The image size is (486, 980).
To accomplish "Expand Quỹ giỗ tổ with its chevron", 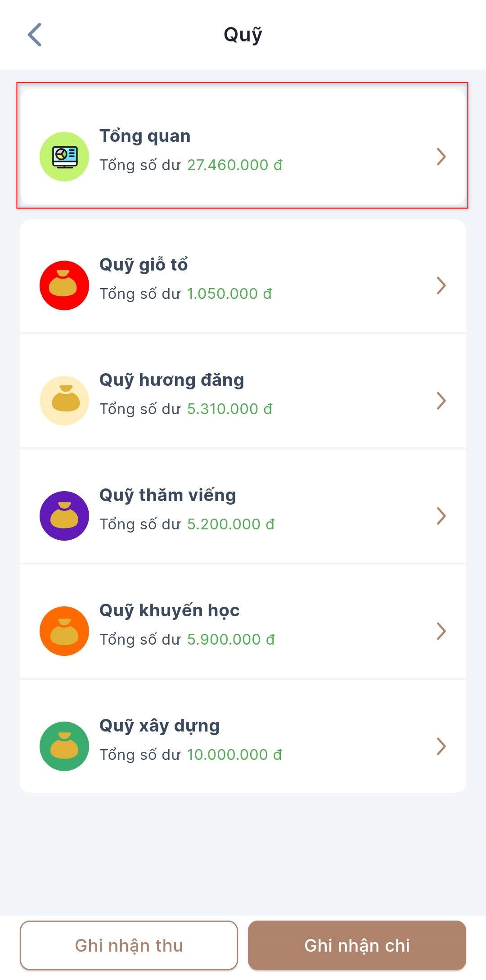I will coord(441,285).
